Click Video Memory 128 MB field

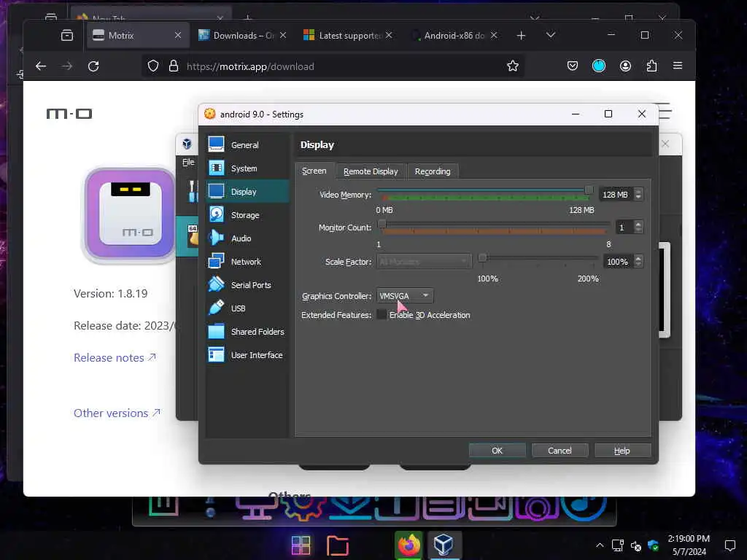[616, 194]
